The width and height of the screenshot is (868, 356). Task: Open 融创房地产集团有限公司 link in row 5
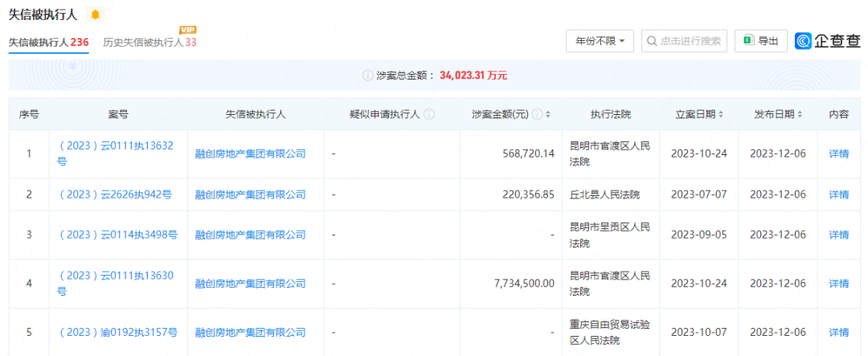[250, 332]
